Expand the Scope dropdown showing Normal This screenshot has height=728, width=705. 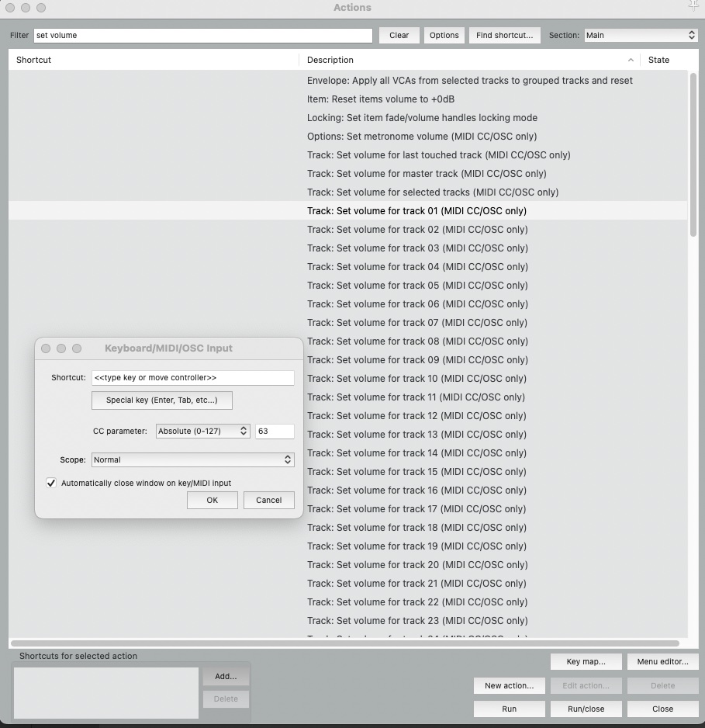[x=192, y=460]
